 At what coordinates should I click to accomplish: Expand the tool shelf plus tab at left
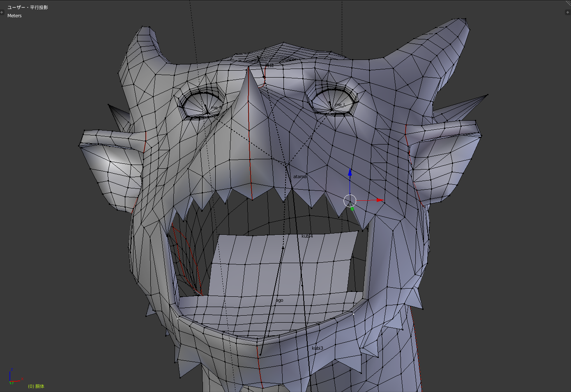[x=2, y=12]
